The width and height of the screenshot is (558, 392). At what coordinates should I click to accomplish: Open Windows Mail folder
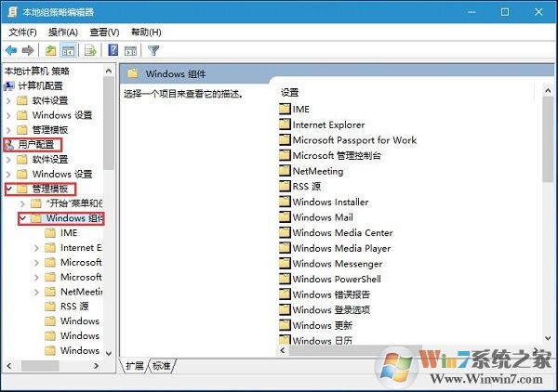[x=316, y=217]
